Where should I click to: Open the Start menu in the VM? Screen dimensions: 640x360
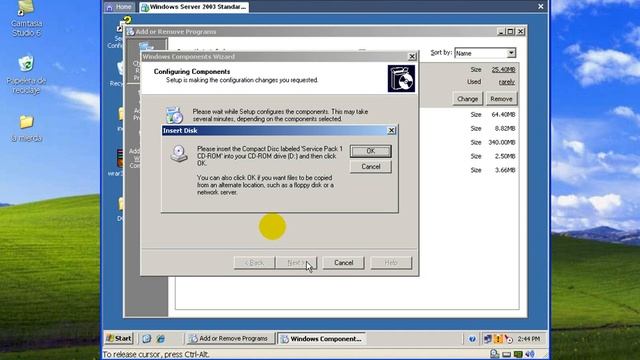pyautogui.click(x=118, y=338)
